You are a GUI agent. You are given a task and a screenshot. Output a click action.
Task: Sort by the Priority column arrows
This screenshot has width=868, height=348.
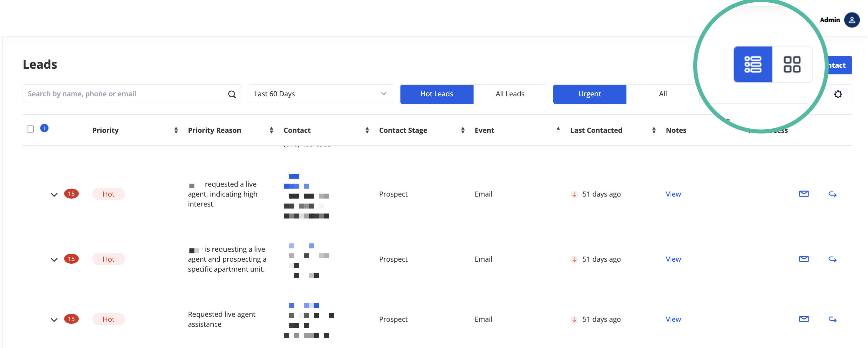click(x=176, y=130)
